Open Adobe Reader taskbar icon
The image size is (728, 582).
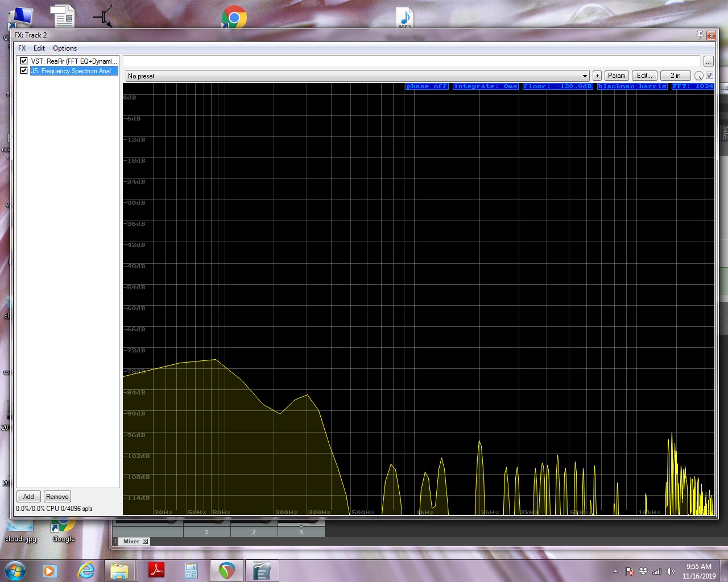[x=156, y=570]
